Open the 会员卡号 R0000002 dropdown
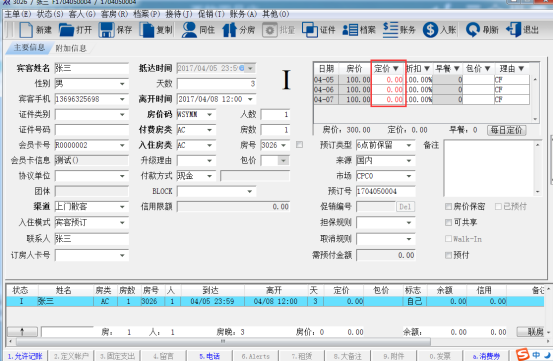This screenshot has height=362, width=553. (122, 145)
